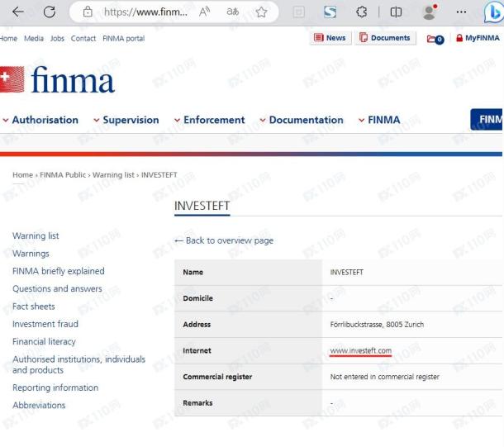Open the www.investeft.com link
This screenshot has height=447, width=504.
coord(360,350)
